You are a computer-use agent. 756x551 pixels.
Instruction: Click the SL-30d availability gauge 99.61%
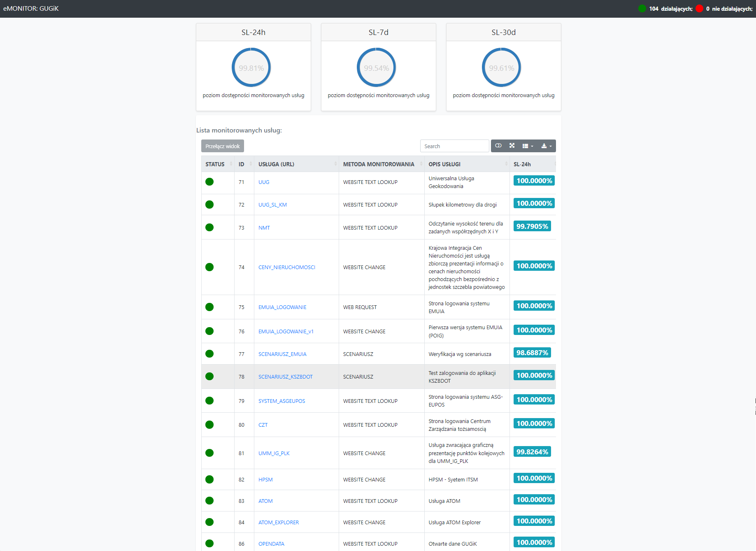[502, 67]
